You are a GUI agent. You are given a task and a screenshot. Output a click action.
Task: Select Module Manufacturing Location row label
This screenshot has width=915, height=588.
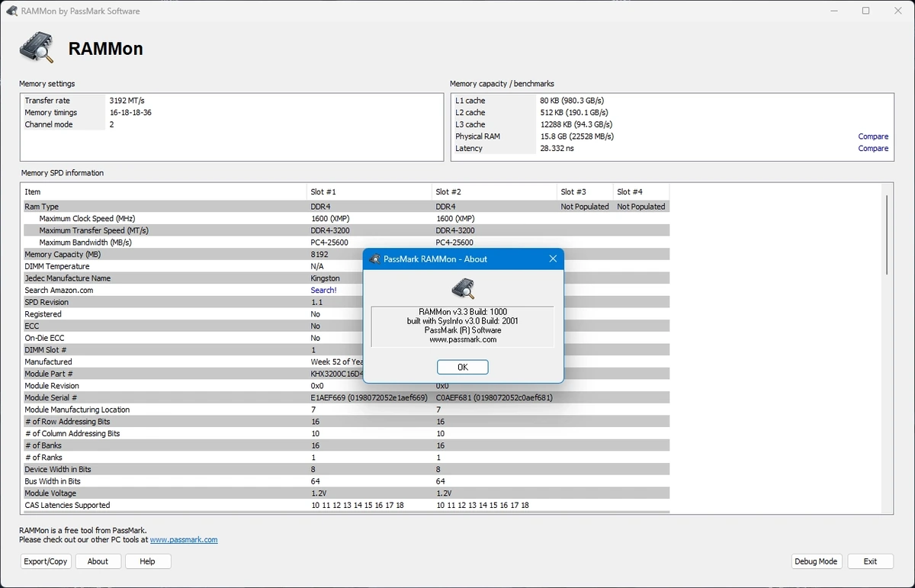[x=77, y=410]
